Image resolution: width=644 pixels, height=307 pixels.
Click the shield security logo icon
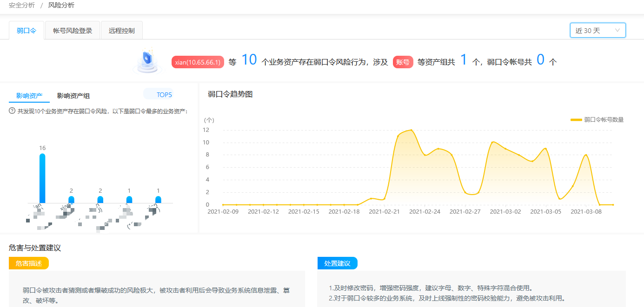(x=148, y=60)
